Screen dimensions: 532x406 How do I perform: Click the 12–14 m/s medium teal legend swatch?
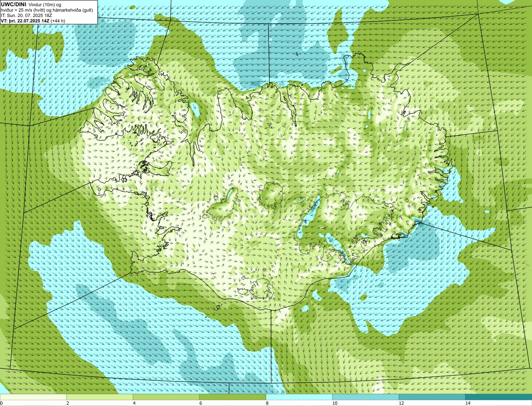(x=432, y=397)
